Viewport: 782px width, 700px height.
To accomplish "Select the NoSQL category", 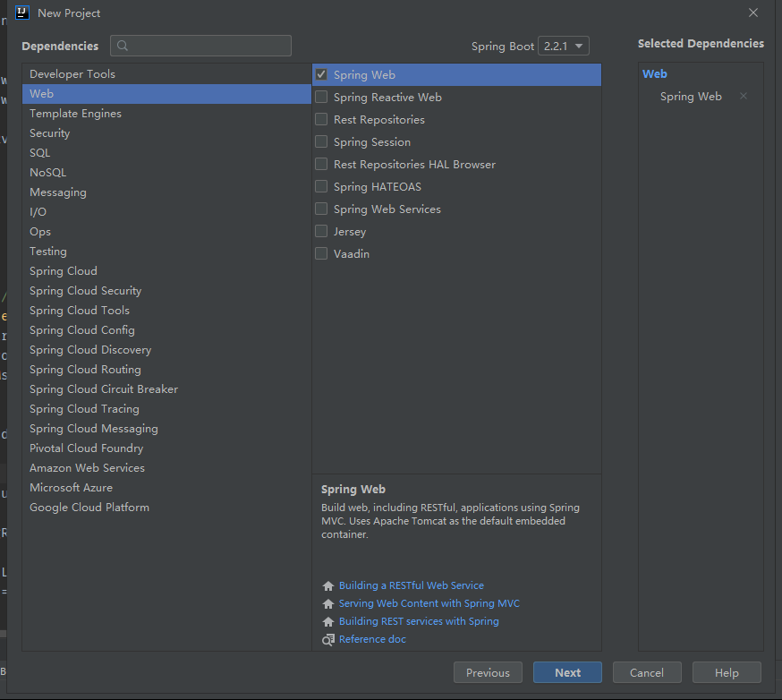I will (166, 173).
